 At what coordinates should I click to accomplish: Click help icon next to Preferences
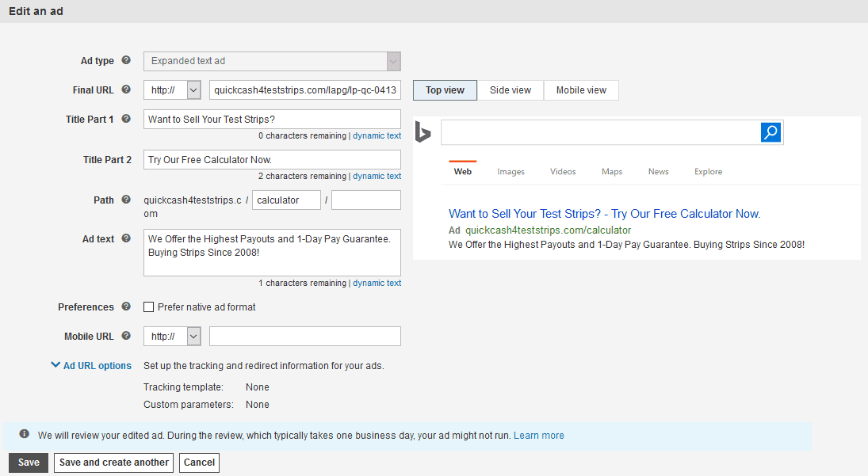click(126, 307)
